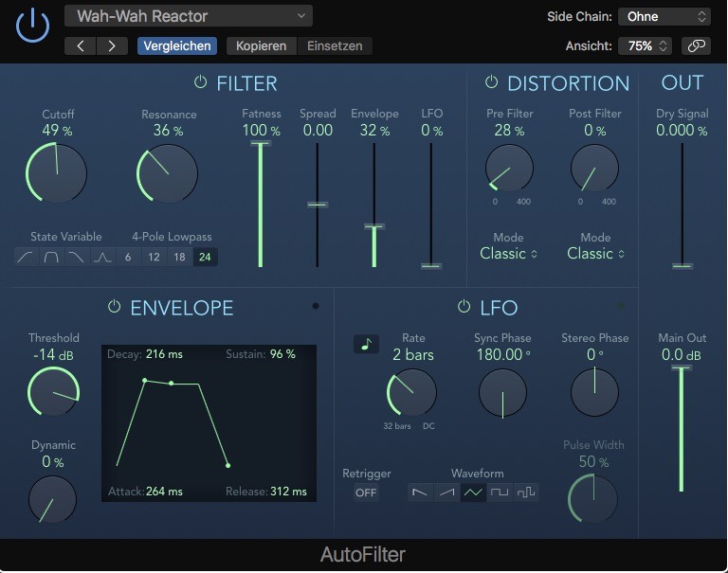Open the Wah-Wah Reactor preset dropdown
The width and height of the screenshot is (728, 573).
(x=188, y=16)
